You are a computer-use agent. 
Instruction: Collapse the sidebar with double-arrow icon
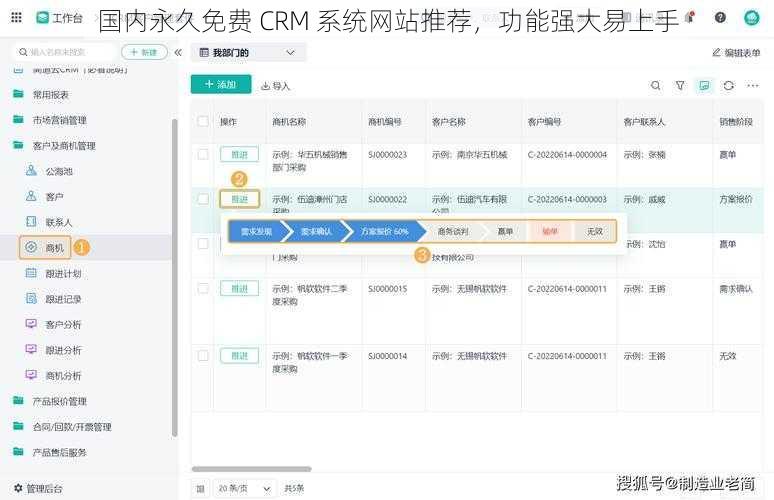178,52
